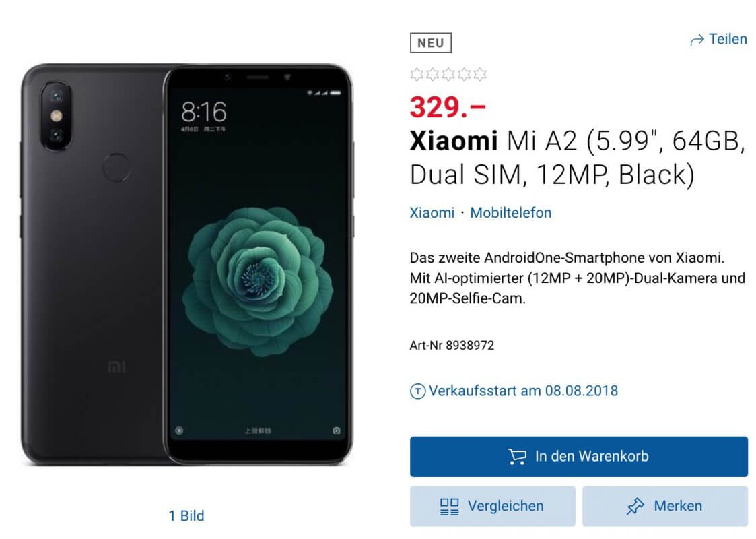The image size is (756, 539).
Task: Add phone via In den Warenkorb
Action: [578, 457]
